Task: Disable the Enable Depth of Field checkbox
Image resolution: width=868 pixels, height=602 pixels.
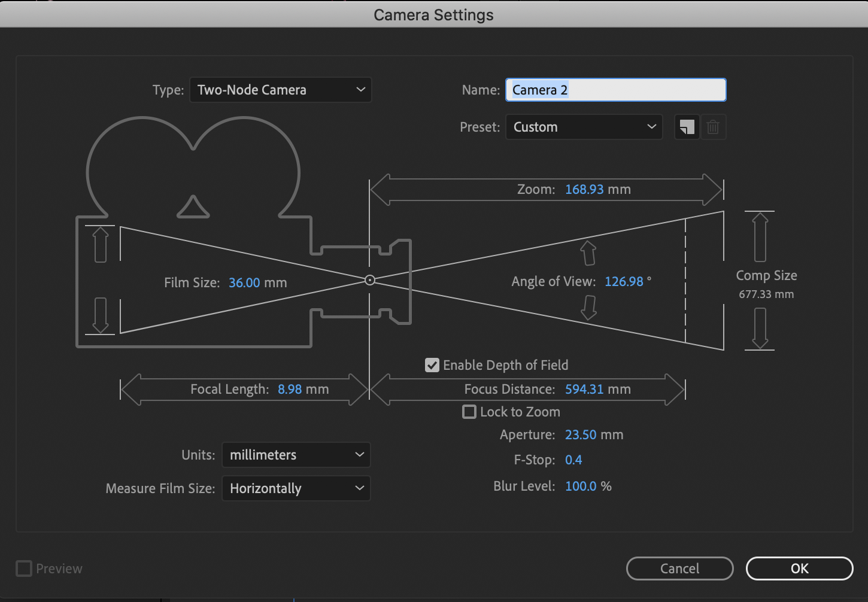Action: point(432,365)
